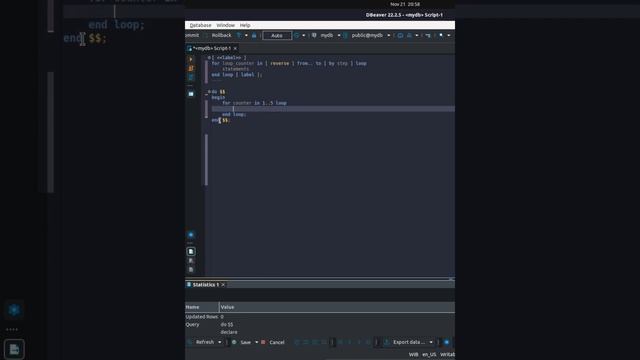Click the Commit transaction button
This screenshot has height=360, width=640.
(x=192, y=36)
